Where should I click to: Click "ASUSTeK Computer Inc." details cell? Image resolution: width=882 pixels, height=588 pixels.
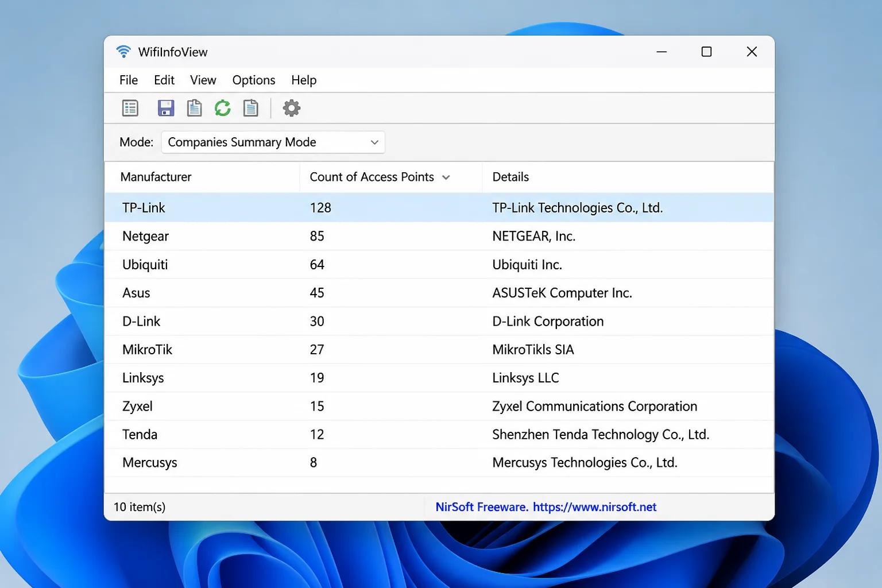tap(562, 293)
